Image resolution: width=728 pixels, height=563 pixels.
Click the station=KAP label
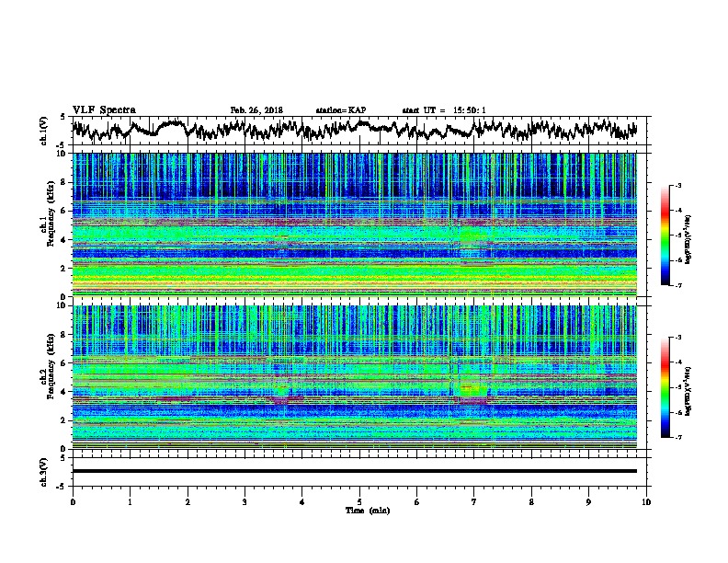(341, 110)
